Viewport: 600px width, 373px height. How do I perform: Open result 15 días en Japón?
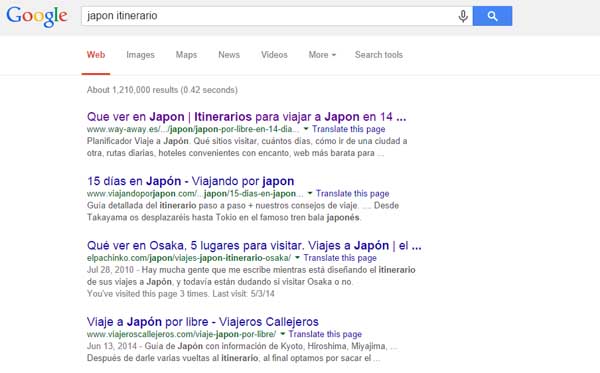(x=191, y=181)
